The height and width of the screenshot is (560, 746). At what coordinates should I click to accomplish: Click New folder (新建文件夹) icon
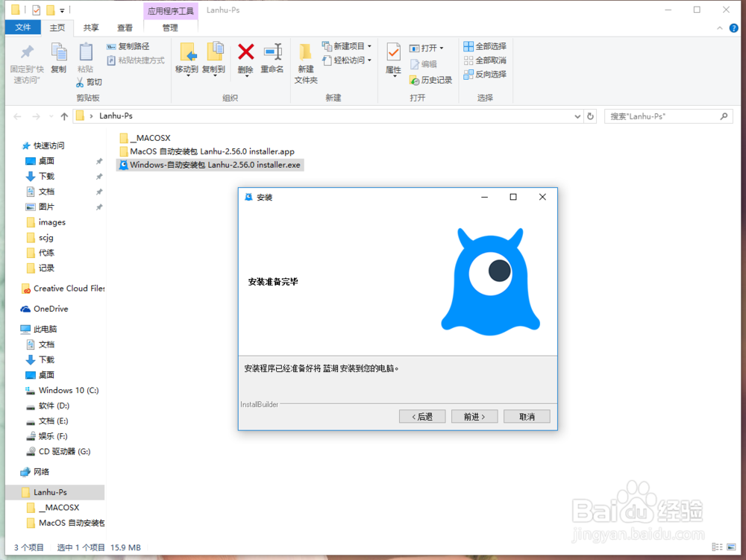pos(305,52)
